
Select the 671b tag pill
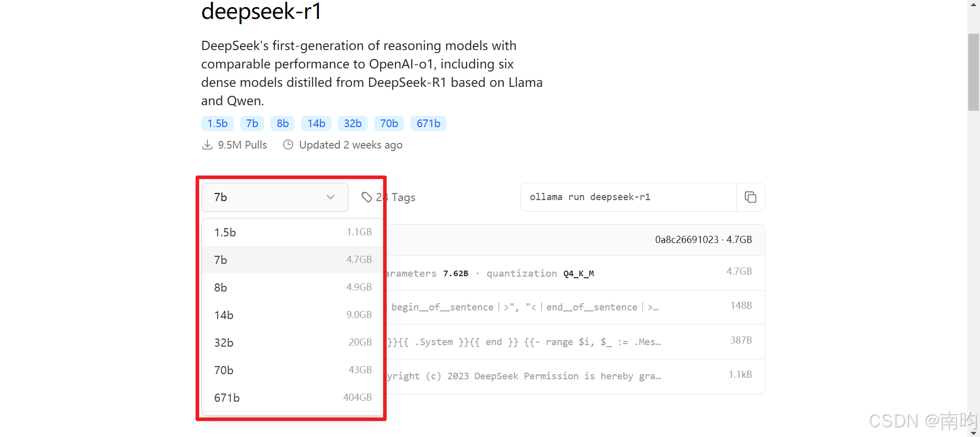pyautogui.click(x=428, y=123)
